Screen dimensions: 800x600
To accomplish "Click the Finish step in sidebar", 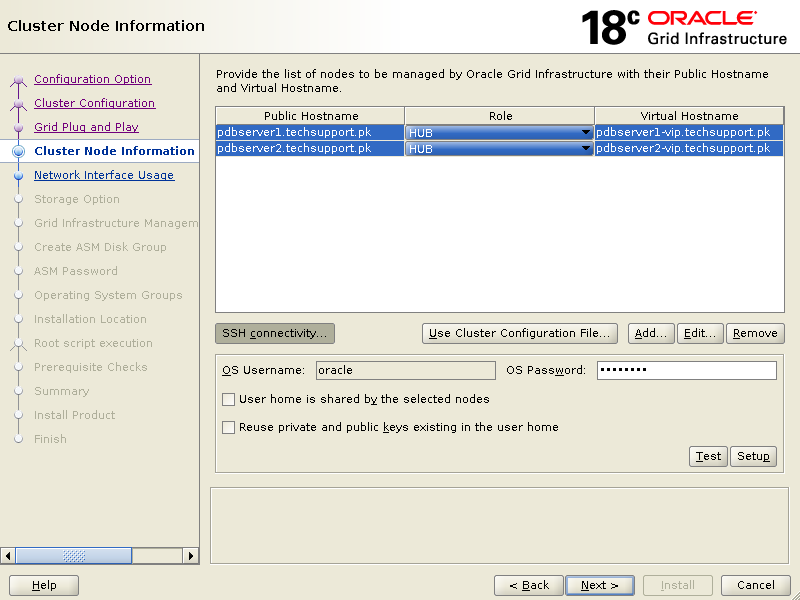I will coord(51,439).
